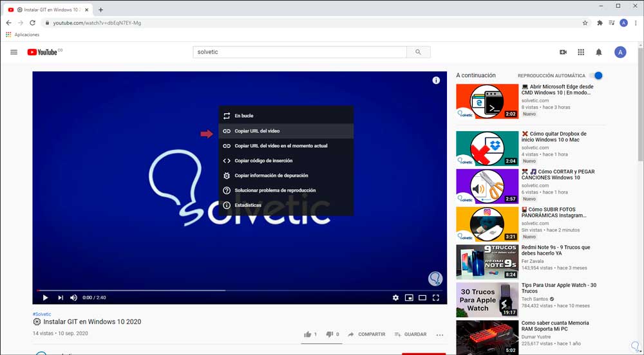Open Chrome extensions puzzle icon
This screenshot has height=355, width=644.
click(x=600, y=23)
